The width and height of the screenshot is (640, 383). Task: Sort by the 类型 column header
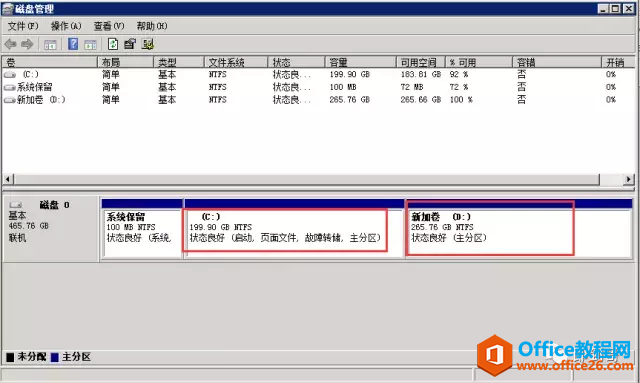point(179,62)
